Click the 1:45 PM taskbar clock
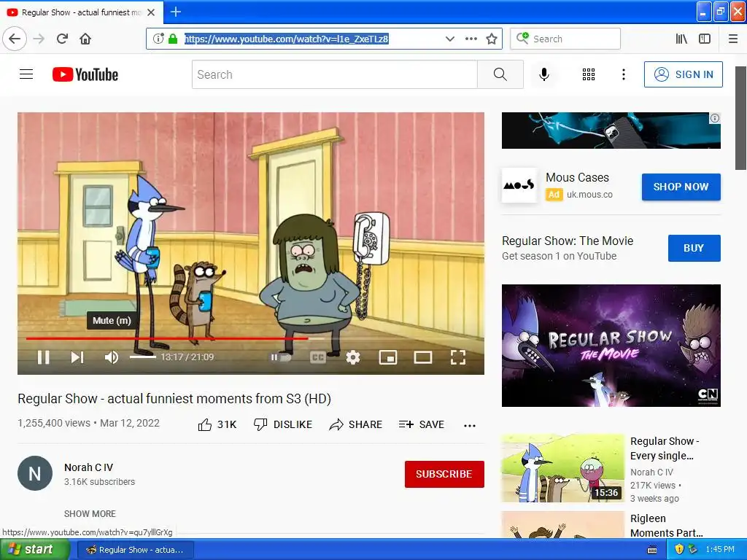 point(720,550)
